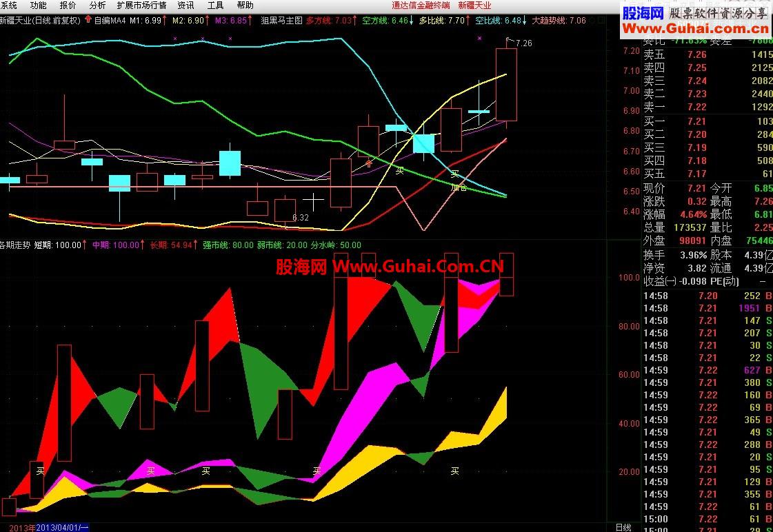Click the 新疆天业(日线.前复权) chart title
Image resolution: width=773 pixels, height=532 pixels.
40,21
